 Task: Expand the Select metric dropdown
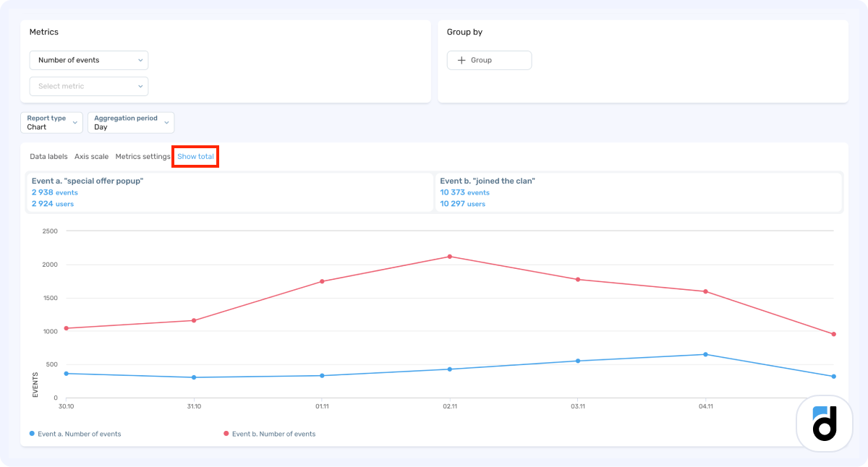click(89, 86)
